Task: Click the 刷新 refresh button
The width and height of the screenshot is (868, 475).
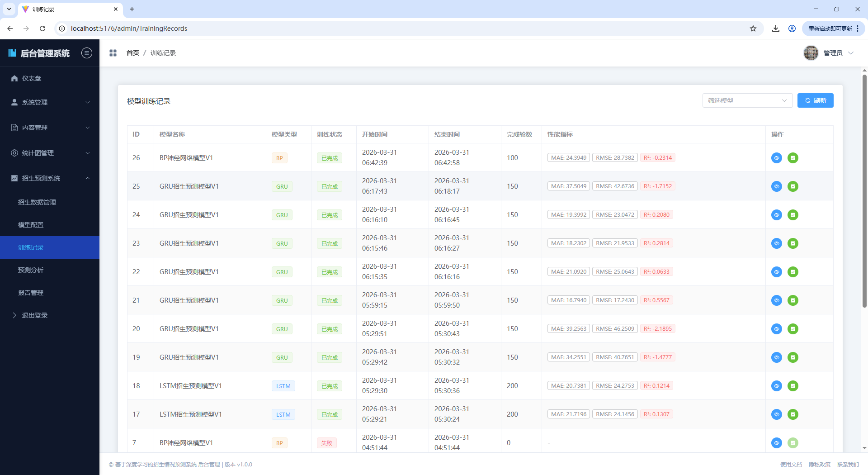Action: tap(815, 100)
